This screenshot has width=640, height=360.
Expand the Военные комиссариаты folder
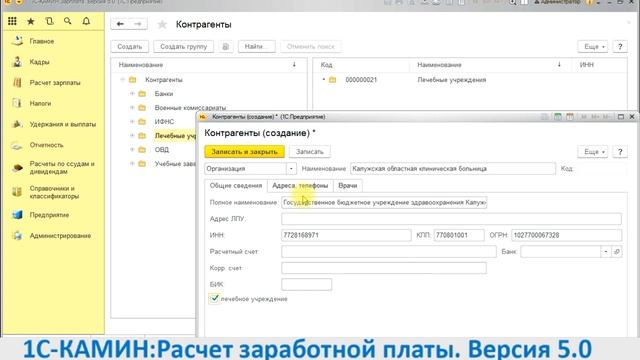132,108
